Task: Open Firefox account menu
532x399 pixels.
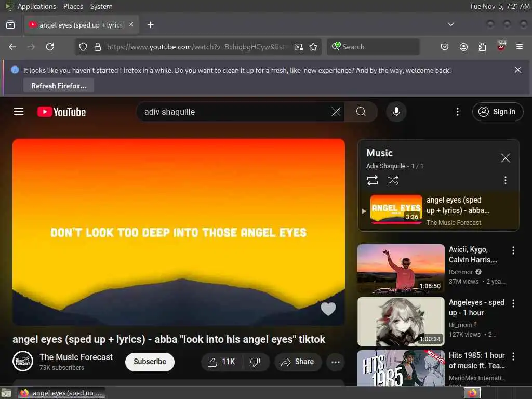Action: (463, 47)
